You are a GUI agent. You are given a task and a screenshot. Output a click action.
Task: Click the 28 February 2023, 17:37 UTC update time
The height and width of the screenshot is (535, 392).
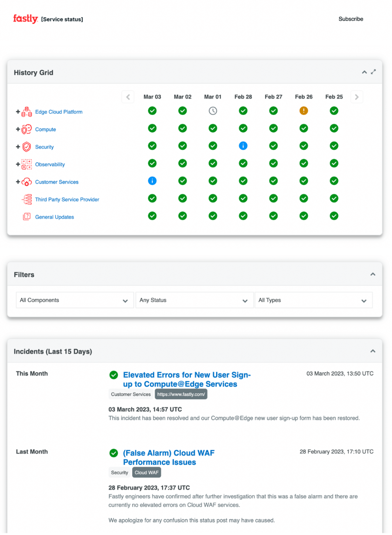149,488
